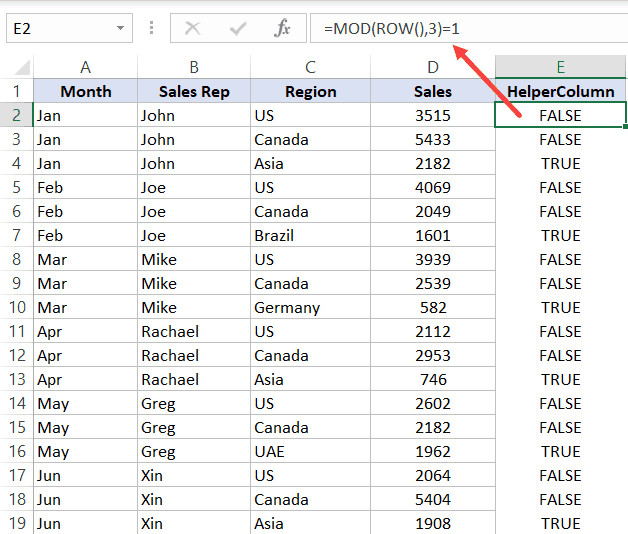
Task: Select column C header
Action: pyautogui.click(x=310, y=67)
